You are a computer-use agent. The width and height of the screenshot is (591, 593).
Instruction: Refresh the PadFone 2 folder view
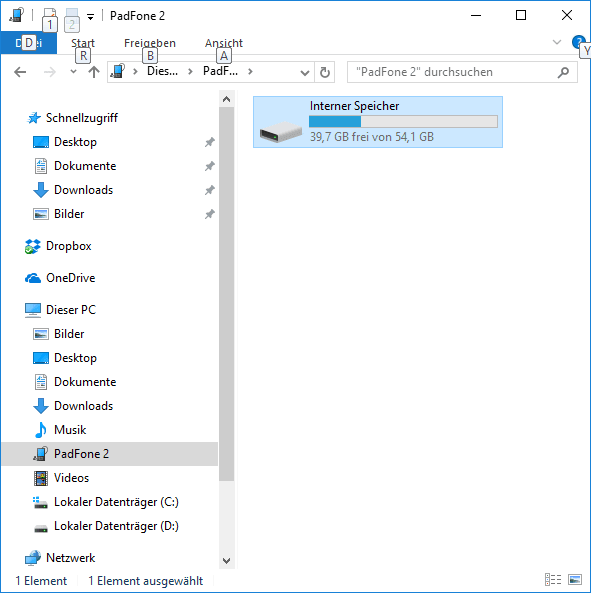point(325,72)
